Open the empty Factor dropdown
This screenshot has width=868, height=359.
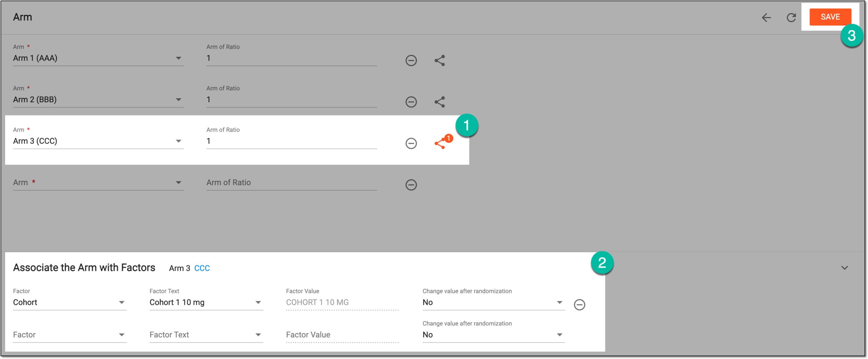70,335
